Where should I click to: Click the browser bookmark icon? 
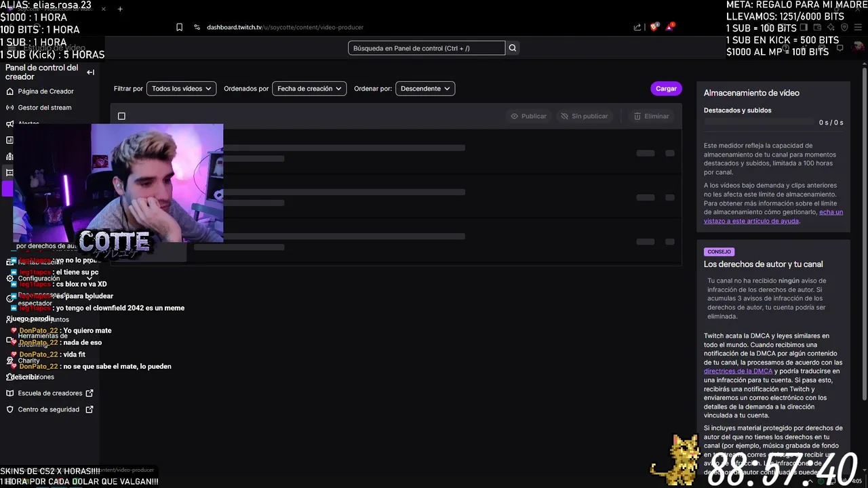coord(179,27)
